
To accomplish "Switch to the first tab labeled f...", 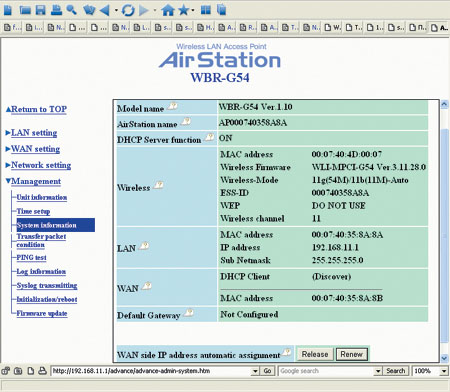I will [12, 27].
